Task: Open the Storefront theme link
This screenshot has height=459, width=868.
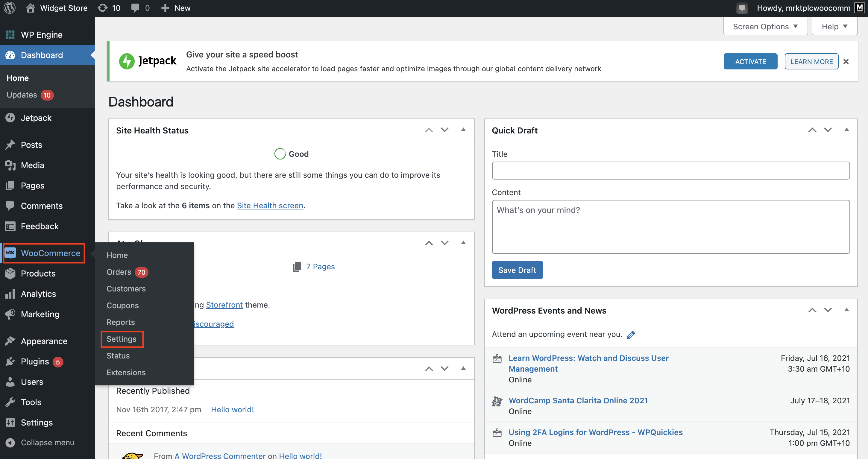Action: [224, 305]
